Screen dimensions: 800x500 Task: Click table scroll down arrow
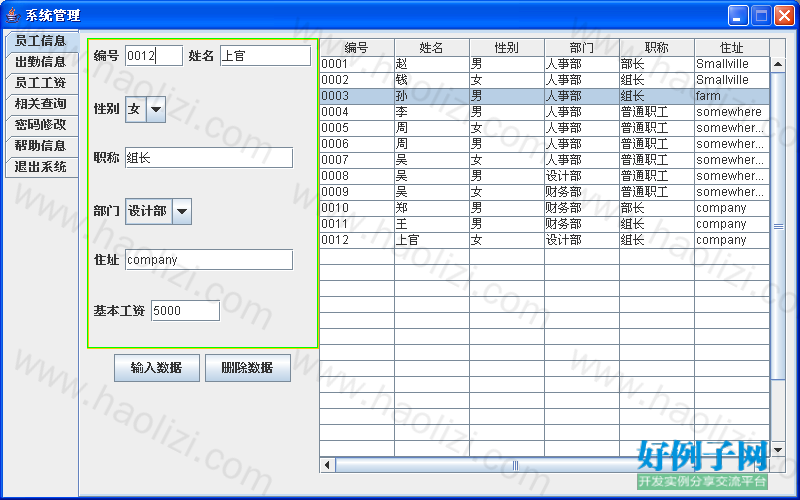tap(778, 450)
